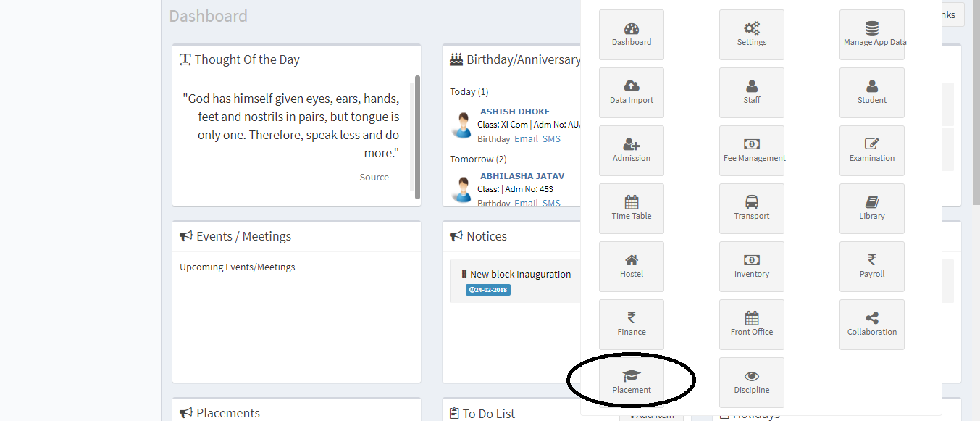
Task: Open the Data Import tile
Action: point(632,93)
